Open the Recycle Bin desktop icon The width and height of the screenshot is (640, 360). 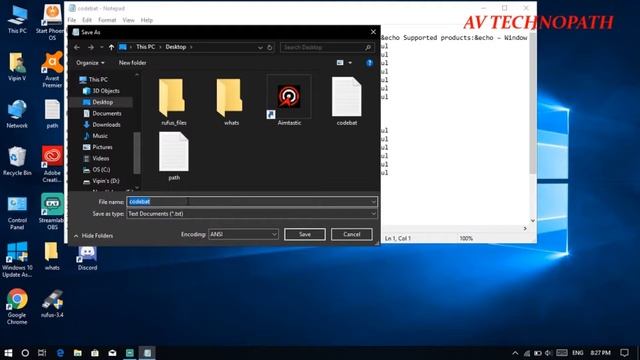coord(17,161)
